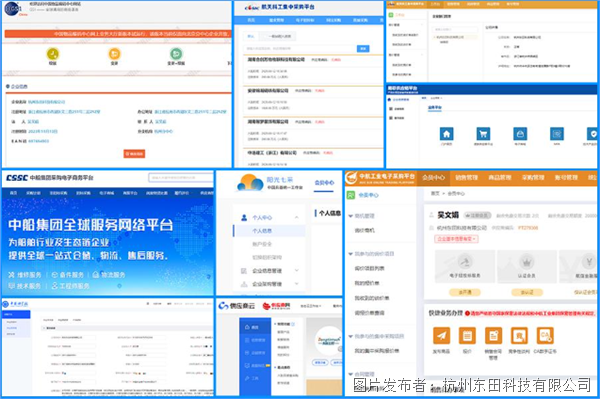Expand the 企业信息管理 section
The height and width of the screenshot is (399, 600).
[297, 270]
